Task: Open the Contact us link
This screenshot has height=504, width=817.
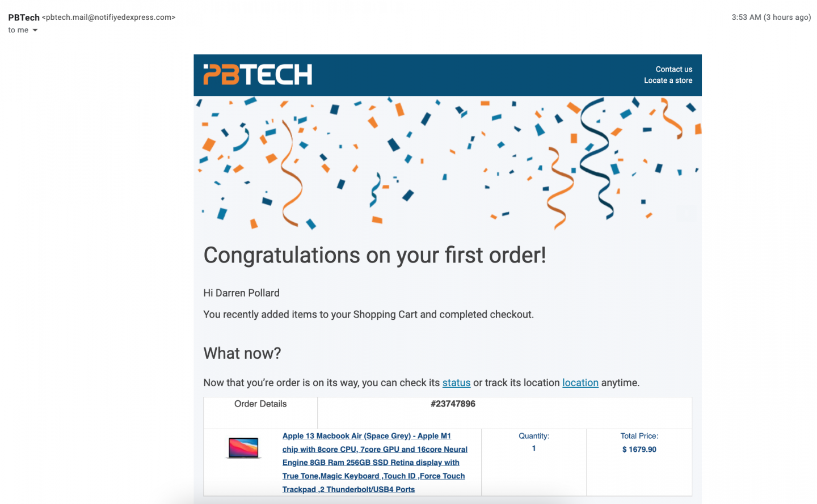Action: click(x=673, y=69)
